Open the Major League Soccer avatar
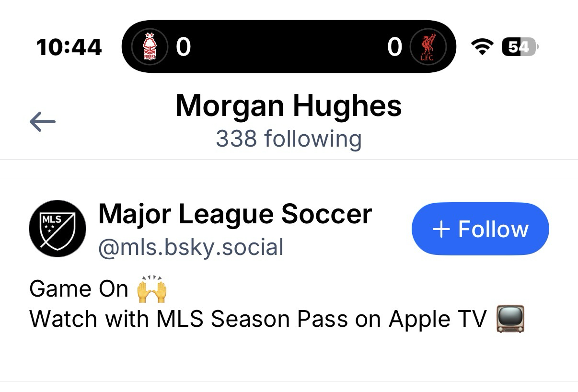578x392 pixels. point(58,229)
